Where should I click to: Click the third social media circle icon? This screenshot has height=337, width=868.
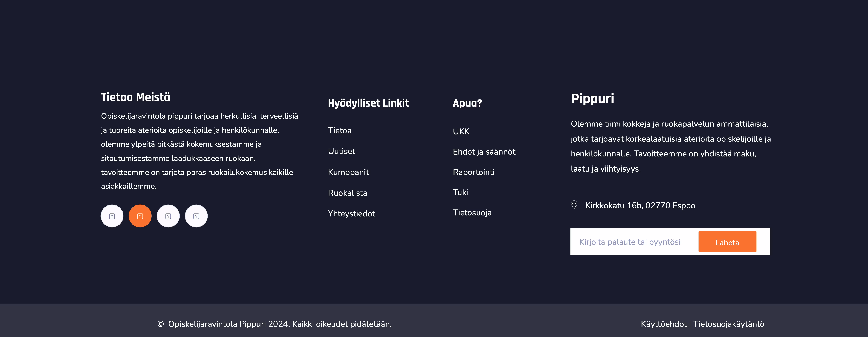[x=168, y=216]
